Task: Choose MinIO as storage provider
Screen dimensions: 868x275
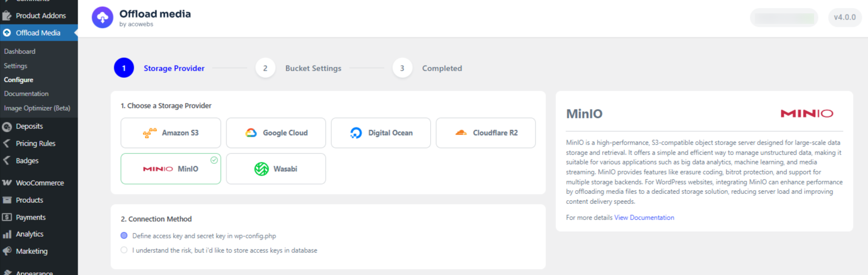Action: (171, 168)
